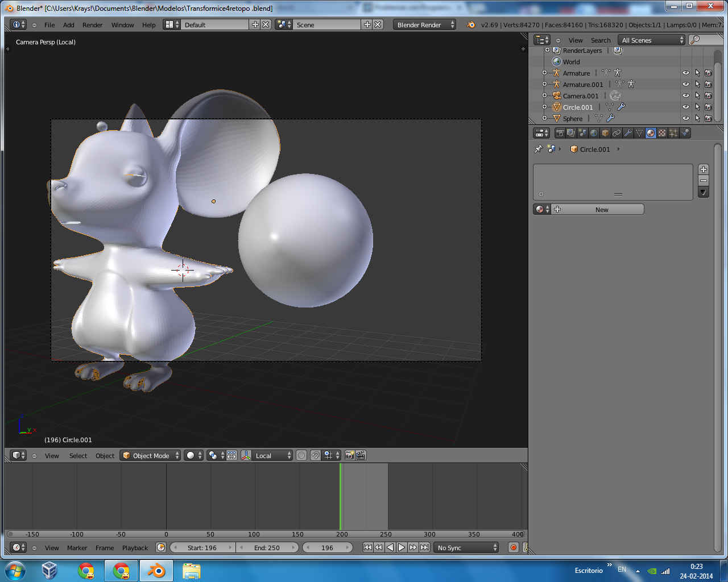Click the modifier wrench beside Sphere in outliner
This screenshot has width=728, height=582.
pos(610,118)
